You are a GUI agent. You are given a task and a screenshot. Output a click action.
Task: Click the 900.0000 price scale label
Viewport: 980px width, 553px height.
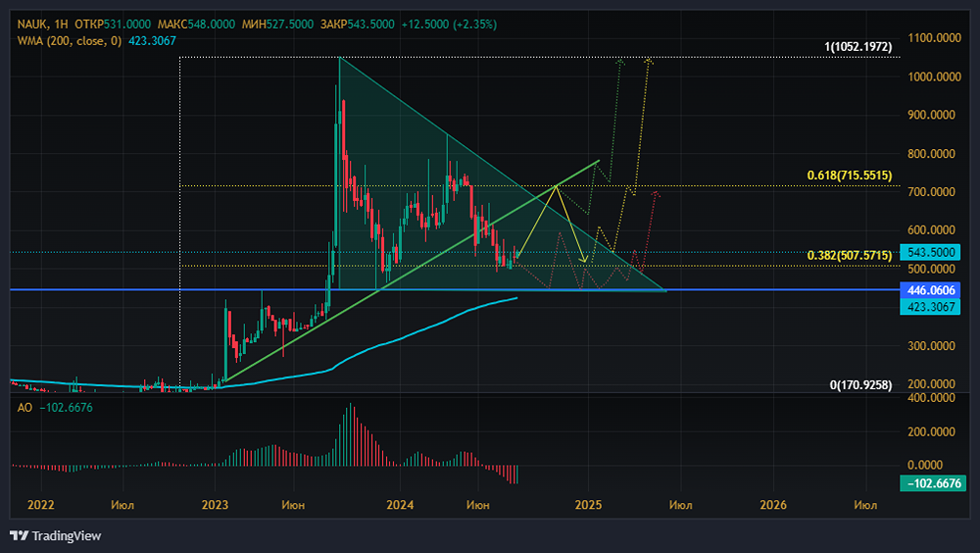click(x=931, y=115)
